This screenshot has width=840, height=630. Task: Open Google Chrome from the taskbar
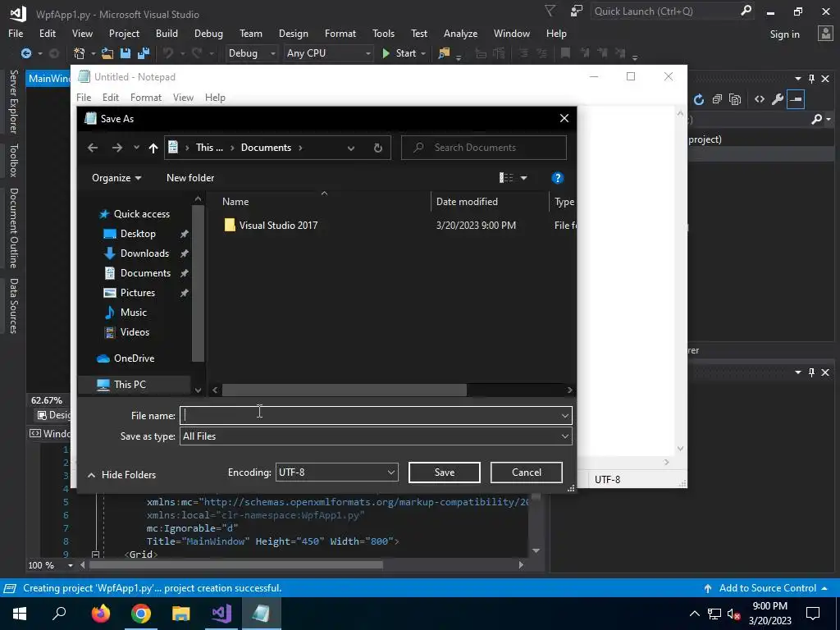141,614
